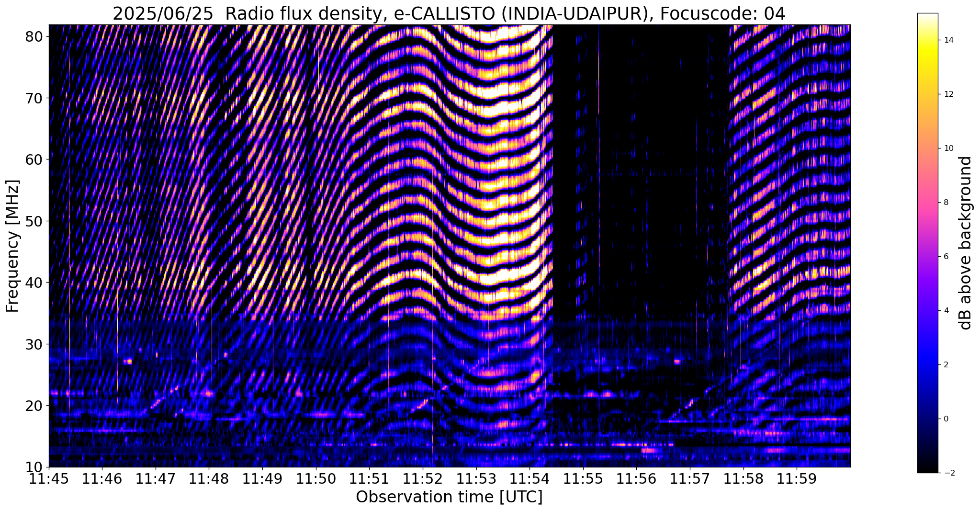Click the 20 MHz frequency tick label

point(35,406)
